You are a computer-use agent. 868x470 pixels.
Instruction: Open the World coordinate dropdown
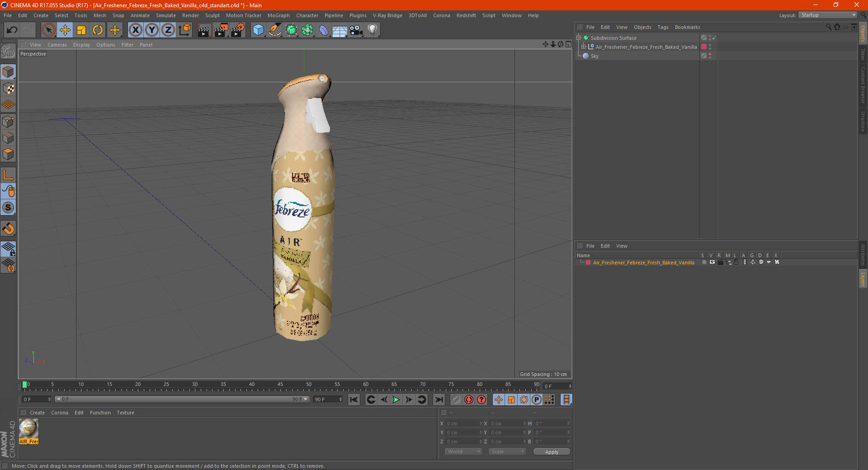tap(463, 451)
